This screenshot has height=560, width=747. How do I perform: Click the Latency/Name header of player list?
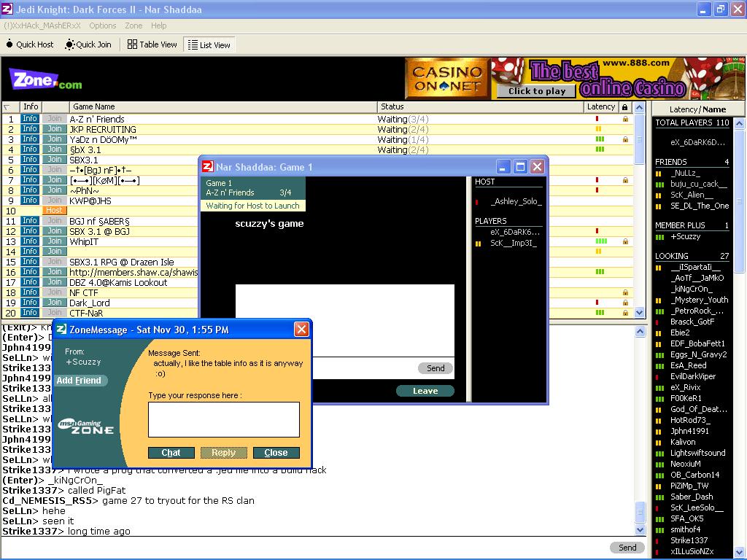(697, 109)
